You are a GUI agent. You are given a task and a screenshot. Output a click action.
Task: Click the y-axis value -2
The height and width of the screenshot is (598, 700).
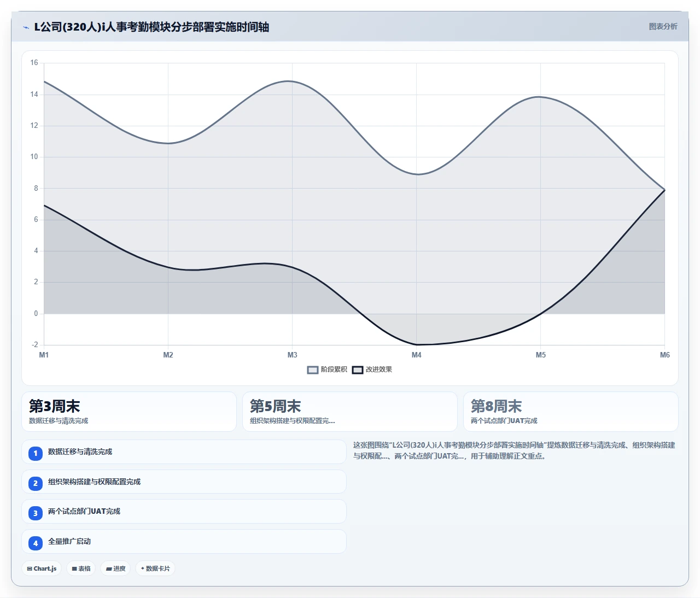click(35, 345)
